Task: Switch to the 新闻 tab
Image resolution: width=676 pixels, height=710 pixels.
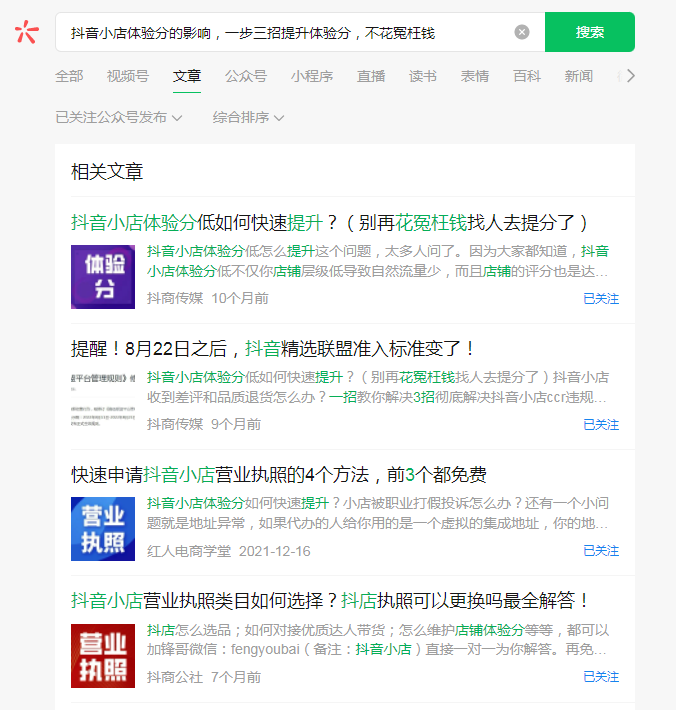Action: point(579,76)
